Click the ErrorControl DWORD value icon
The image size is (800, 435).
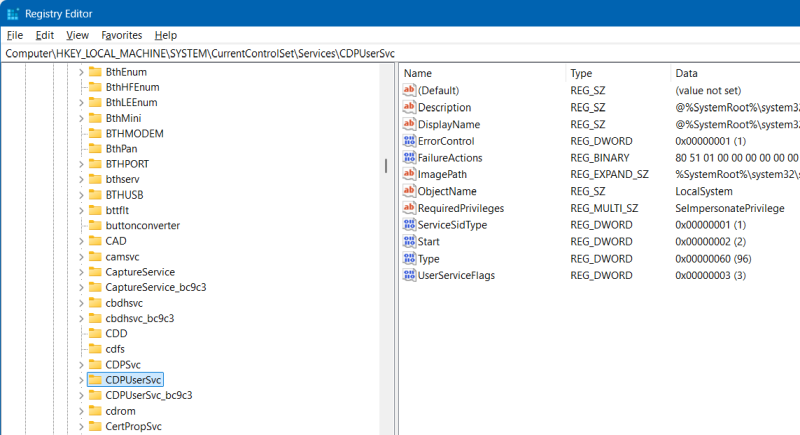point(408,141)
